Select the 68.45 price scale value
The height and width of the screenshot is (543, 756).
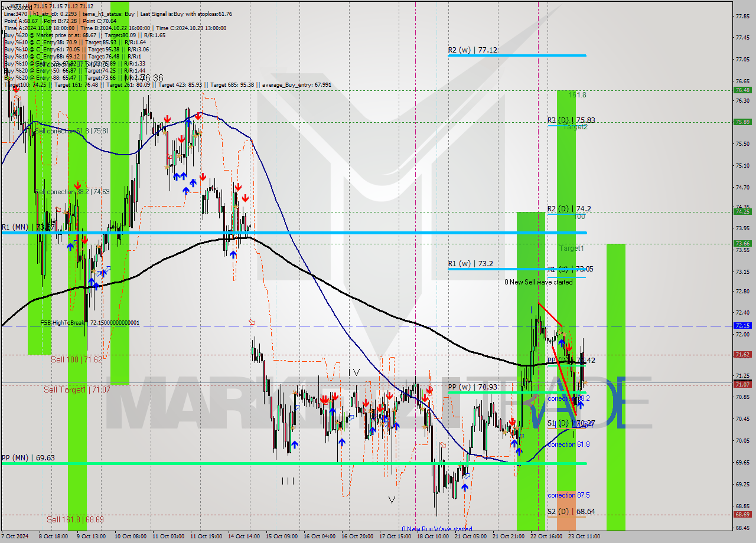743,529
